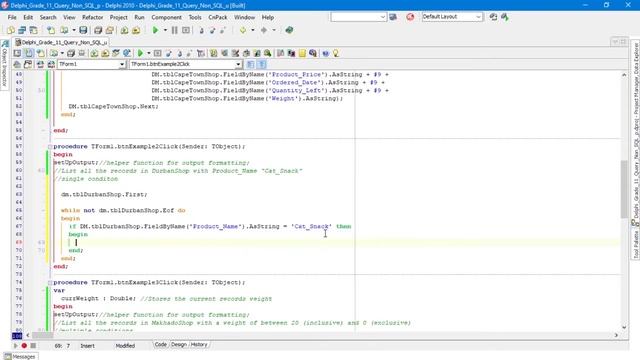This screenshot has width=640, height=360.
Task: Open the Help menu
Action: tap(268, 17)
